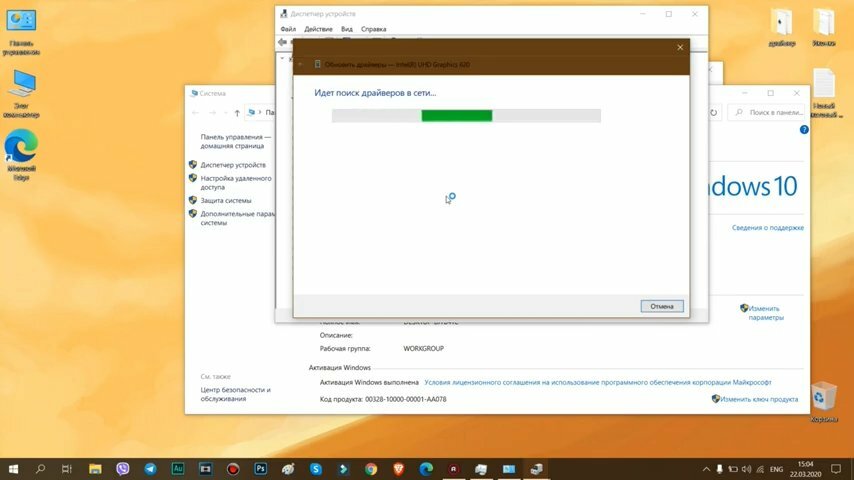
Task: Open clock showing 15:04 in tray
Action: click(x=805, y=469)
